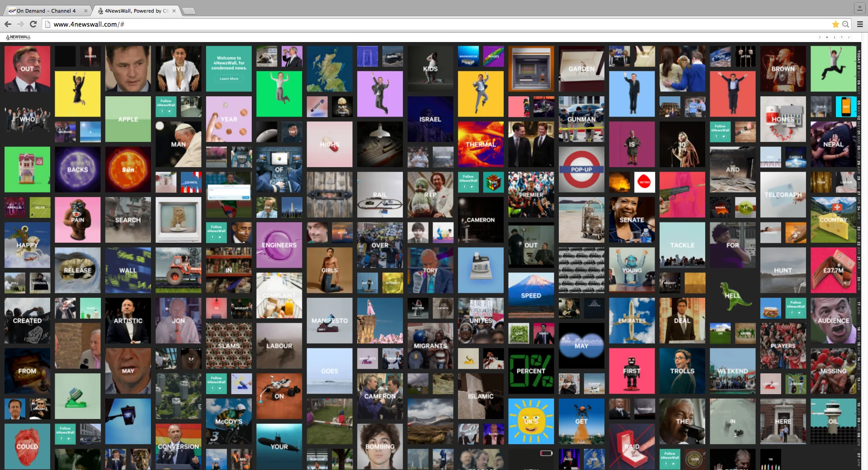Close the 4NewsWall tab
The height and width of the screenshot is (470, 868).
tap(174, 11)
